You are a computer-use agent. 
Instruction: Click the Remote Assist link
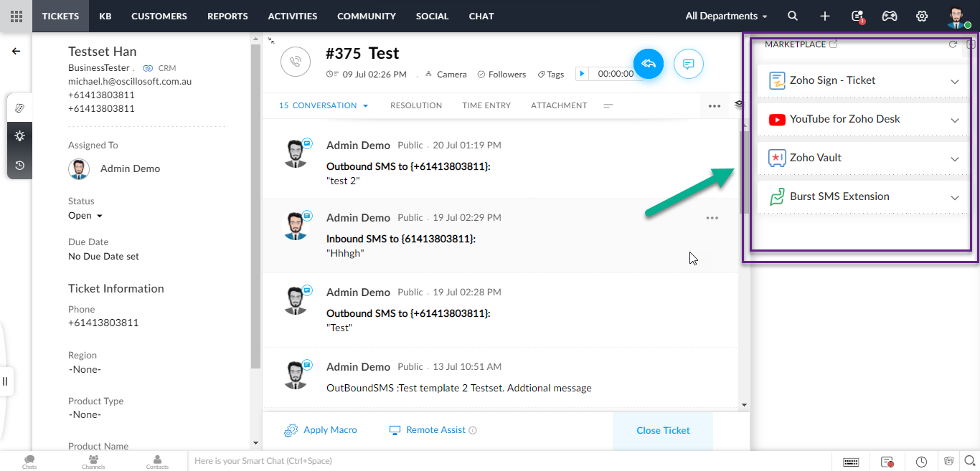(x=428, y=430)
